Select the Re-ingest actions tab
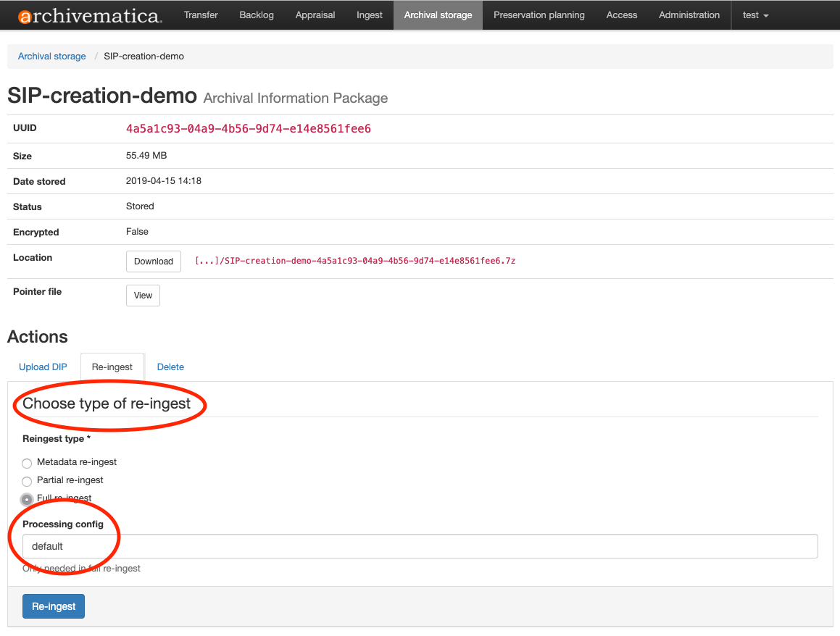Viewport: 840px width, 636px height. click(112, 367)
